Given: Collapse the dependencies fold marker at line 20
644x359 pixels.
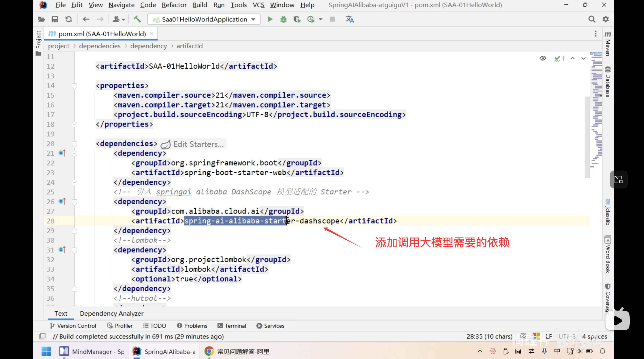Looking at the screenshot, I should 74,144.
